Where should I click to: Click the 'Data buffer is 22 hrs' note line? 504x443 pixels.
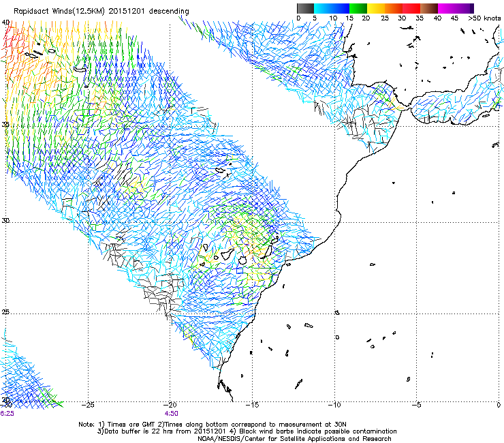click(247, 431)
